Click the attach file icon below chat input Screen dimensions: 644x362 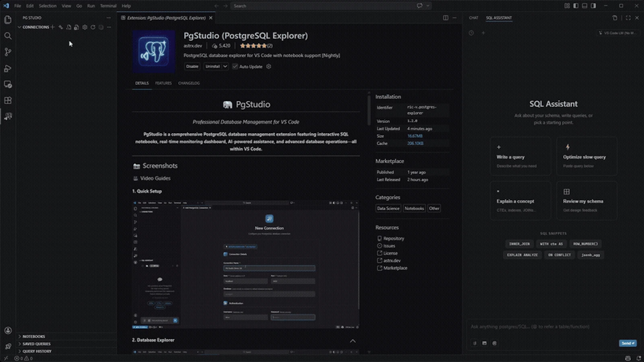(475, 343)
